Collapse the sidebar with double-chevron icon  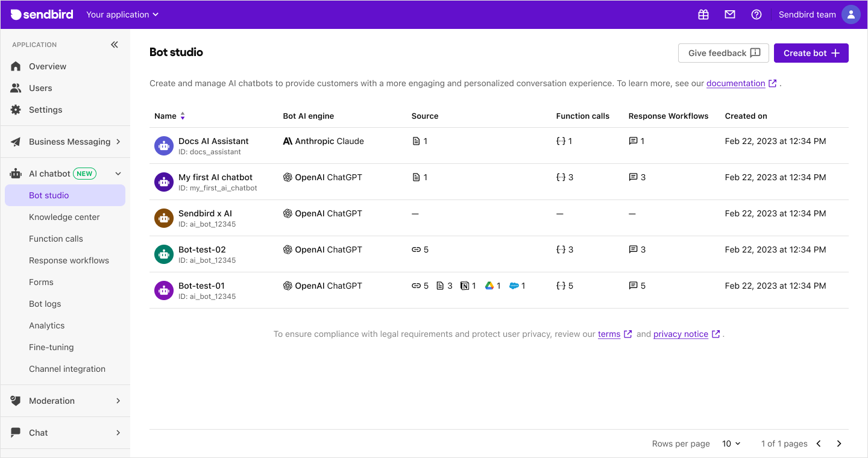tap(115, 45)
